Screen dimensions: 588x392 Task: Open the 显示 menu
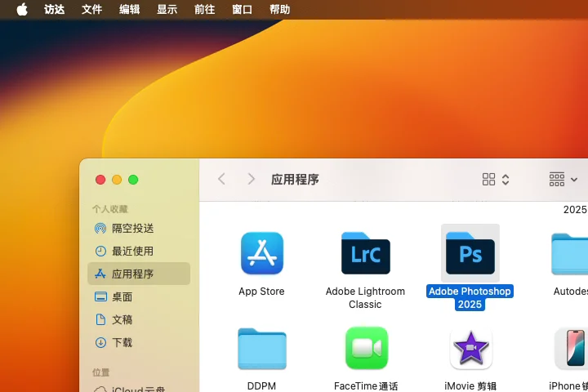tap(167, 9)
